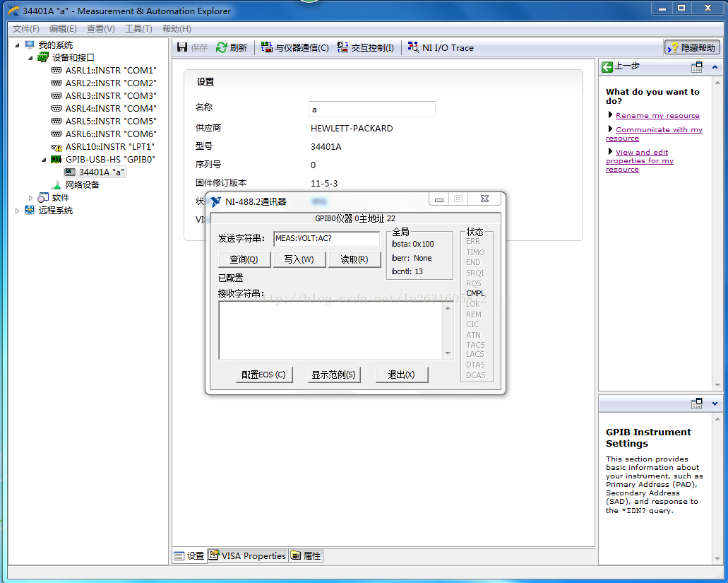The image size is (728, 583).
Task: Switch to the VISA Properties tab
Action: click(x=247, y=555)
